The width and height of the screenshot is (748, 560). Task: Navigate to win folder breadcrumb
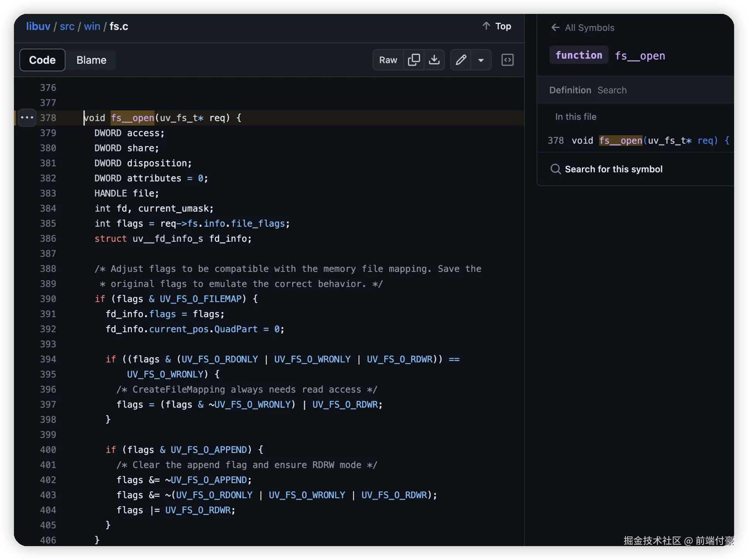coord(92,26)
